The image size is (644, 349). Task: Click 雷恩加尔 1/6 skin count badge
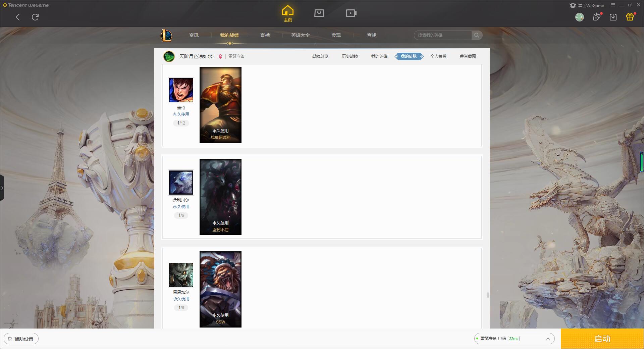click(x=181, y=308)
